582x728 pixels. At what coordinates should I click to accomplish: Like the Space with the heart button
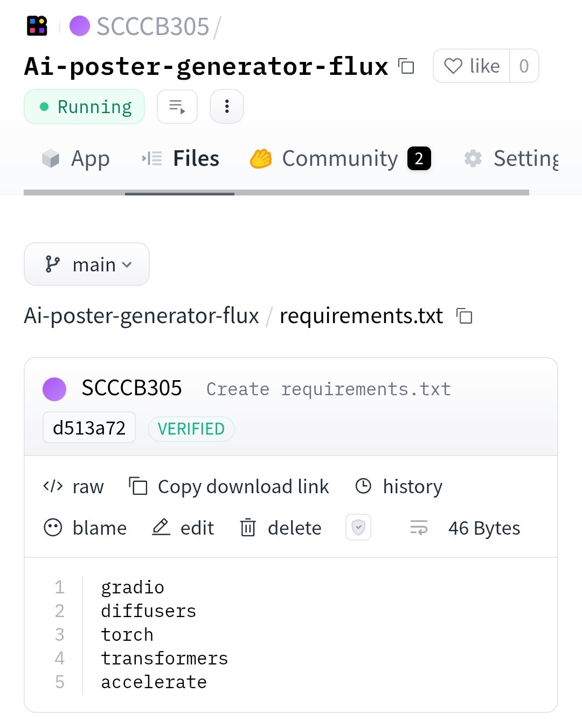click(x=472, y=66)
